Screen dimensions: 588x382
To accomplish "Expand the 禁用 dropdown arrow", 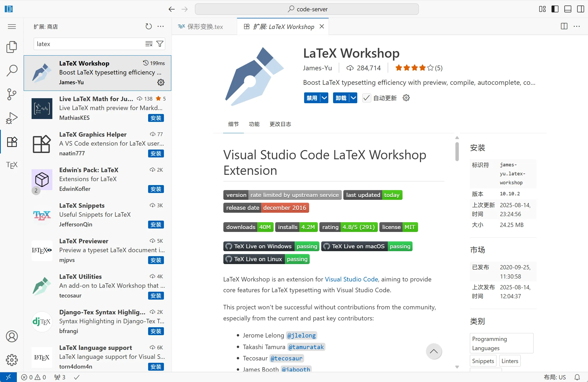I will pyautogui.click(x=324, y=98).
